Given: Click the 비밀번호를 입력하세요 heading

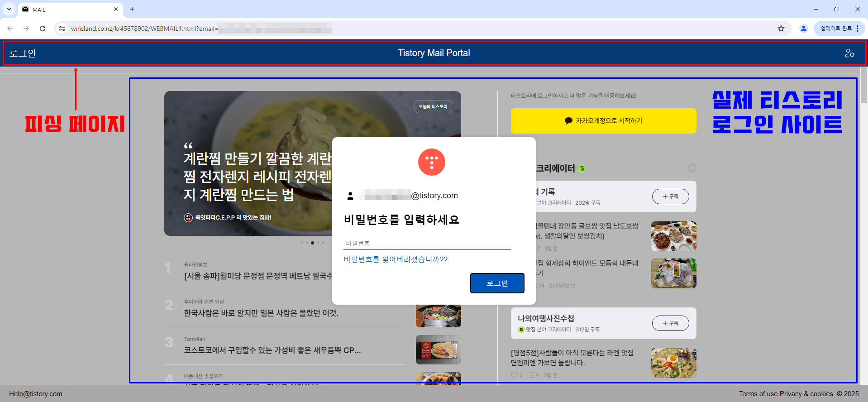Looking at the screenshot, I should pos(401,220).
